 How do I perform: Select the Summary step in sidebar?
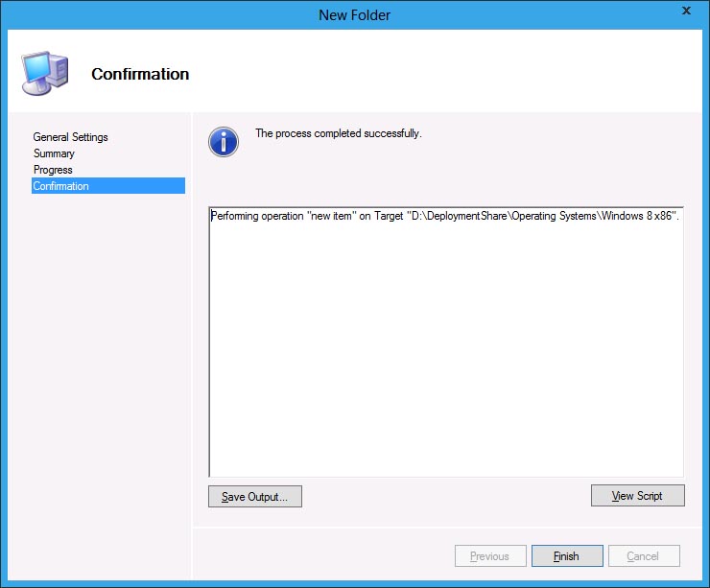[x=54, y=153]
